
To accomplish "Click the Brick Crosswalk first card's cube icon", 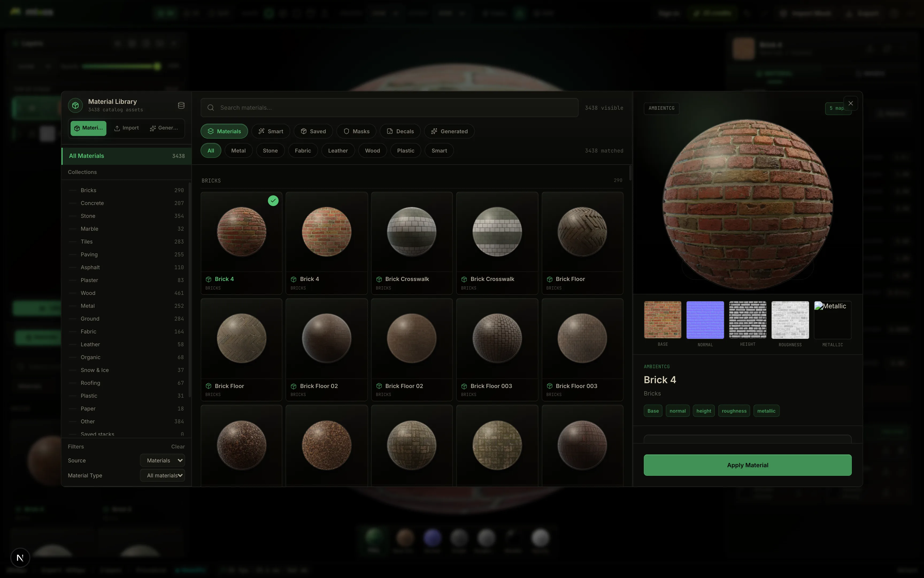I will tap(379, 279).
